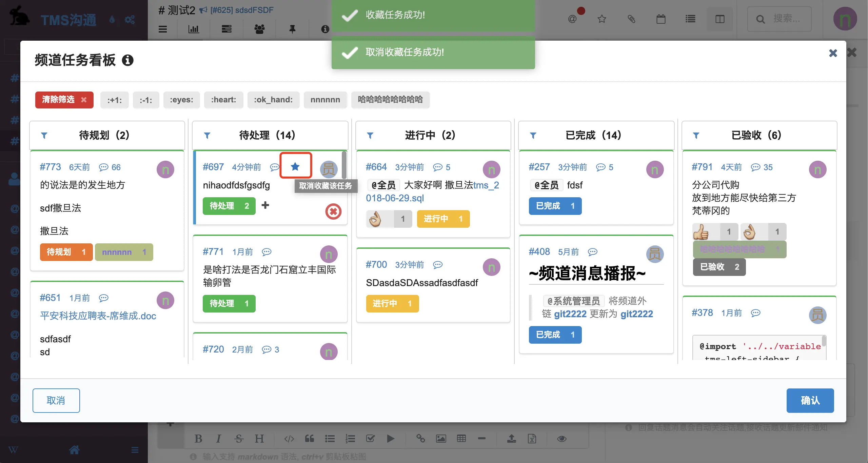Click the green 待处理 label on #771
868x463 pixels.
coord(229,303)
